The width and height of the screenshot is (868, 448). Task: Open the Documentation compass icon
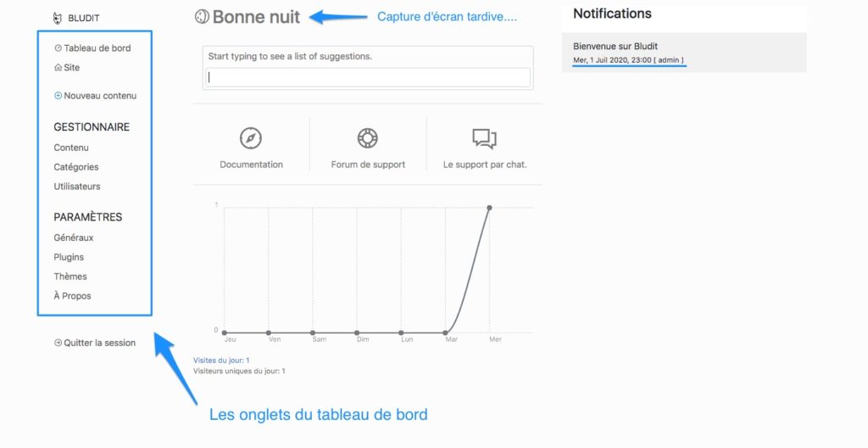[251, 138]
